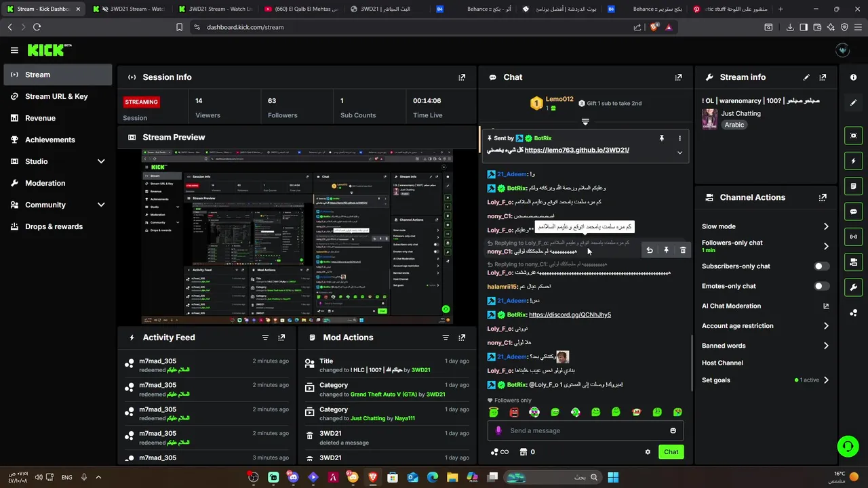Open Discord from Windows taskbar
Screen dimensions: 868x488
pyautogui.click(x=293, y=477)
